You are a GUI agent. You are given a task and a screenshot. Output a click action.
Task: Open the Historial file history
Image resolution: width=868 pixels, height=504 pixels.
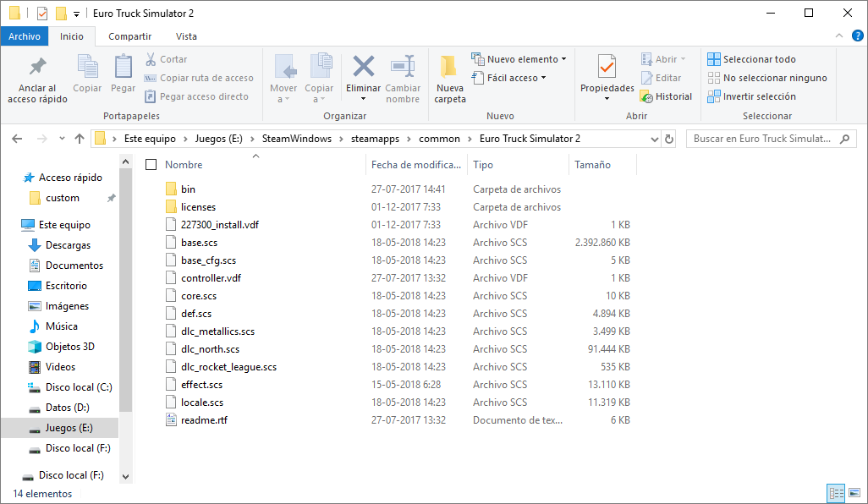(x=666, y=96)
